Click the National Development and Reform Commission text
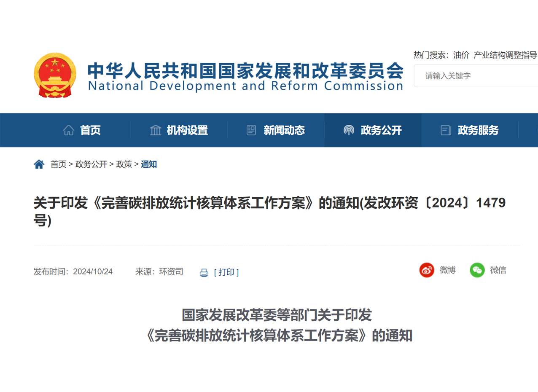 click(x=245, y=86)
